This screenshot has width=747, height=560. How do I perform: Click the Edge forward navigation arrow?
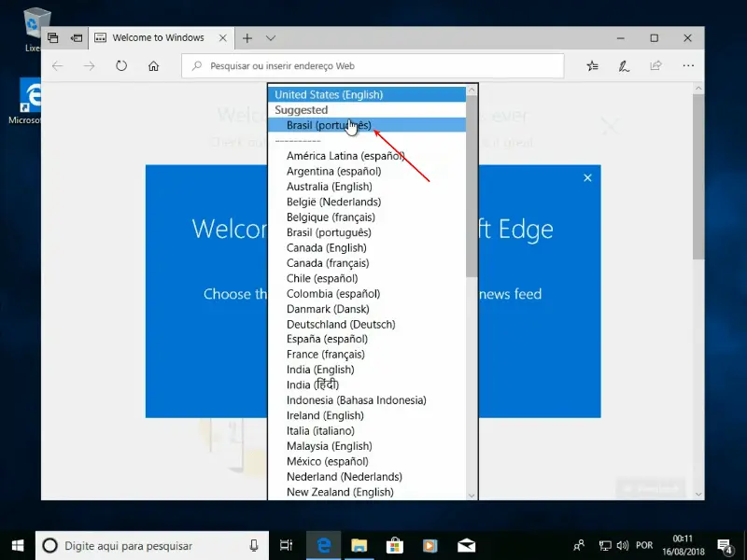coord(89,65)
